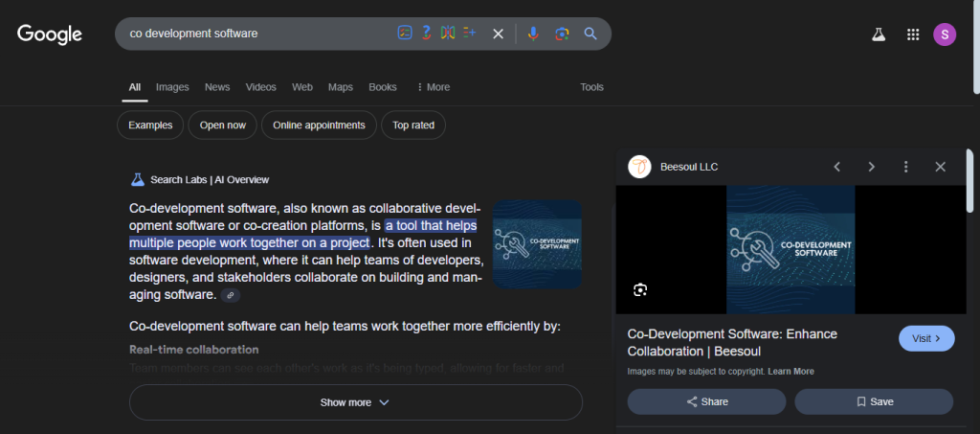Close the Beesoul image panel
Image resolution: width=980 pixels, height=434 pixels.
coord(940,167)
